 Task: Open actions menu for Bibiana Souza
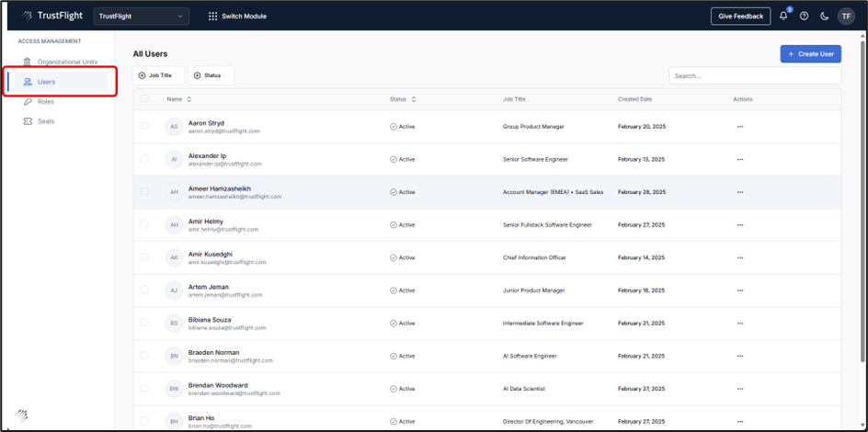pos(740,323)
